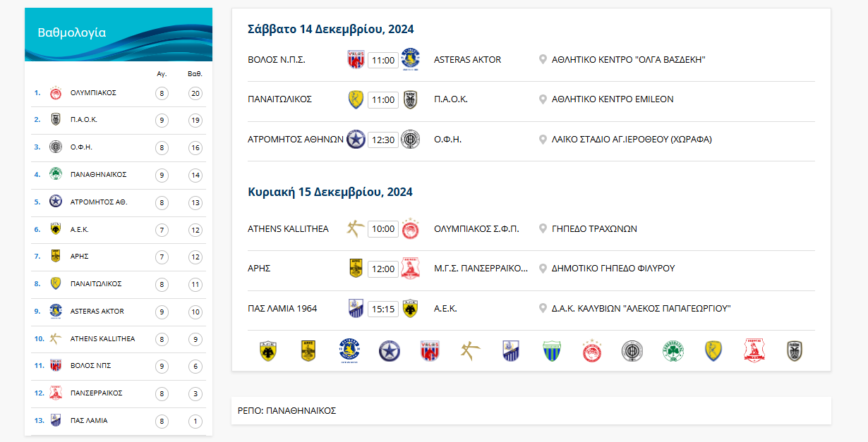Click the Volos NPS crest in standings row 11
This screenshot has width=868, height=442.
click(56, 365)
